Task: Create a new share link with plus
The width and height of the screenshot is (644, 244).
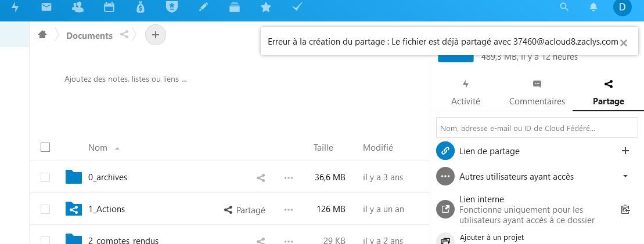Action: [625, 151]
